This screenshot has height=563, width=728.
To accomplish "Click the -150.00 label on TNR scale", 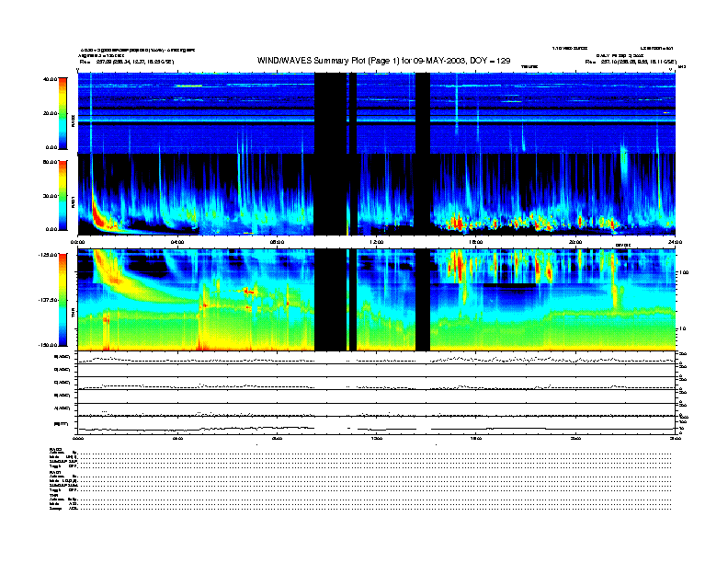I will pos(48,345).
